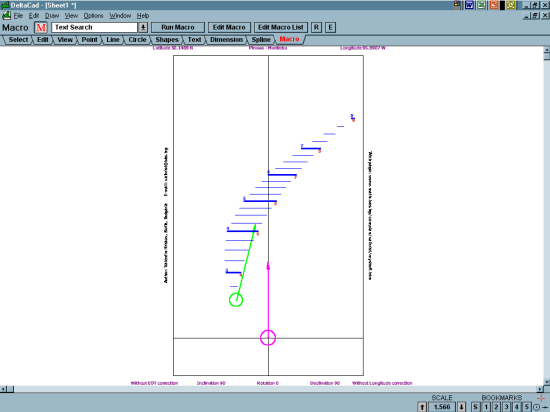Screen dimensions: 550x412
Task: Switch to the Line tab
Action: tap(113, 40)
